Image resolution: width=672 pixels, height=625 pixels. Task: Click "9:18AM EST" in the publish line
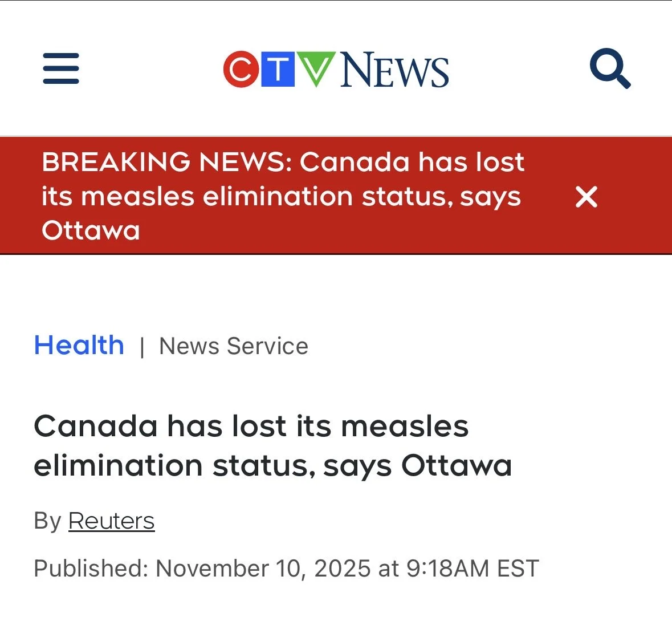click(x=473, y=569)
